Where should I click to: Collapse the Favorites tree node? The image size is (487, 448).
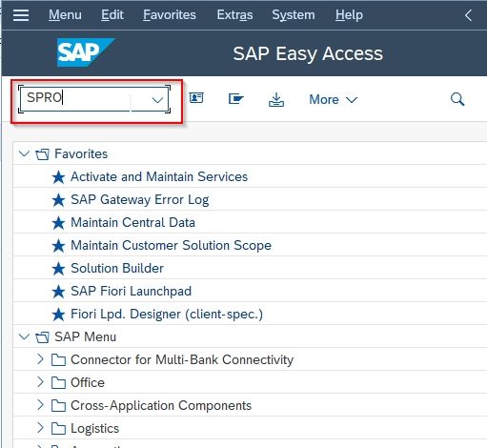click(x=24, y=154)
